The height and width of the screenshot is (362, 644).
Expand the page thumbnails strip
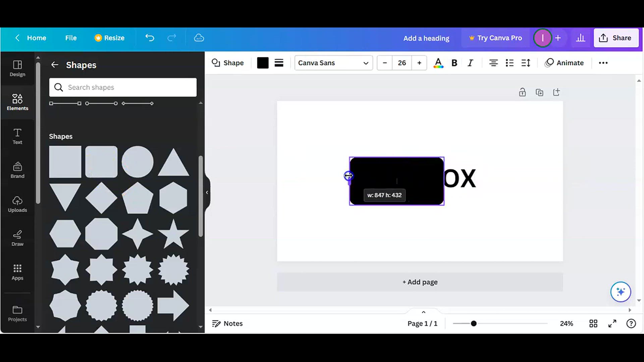[423, 312]
